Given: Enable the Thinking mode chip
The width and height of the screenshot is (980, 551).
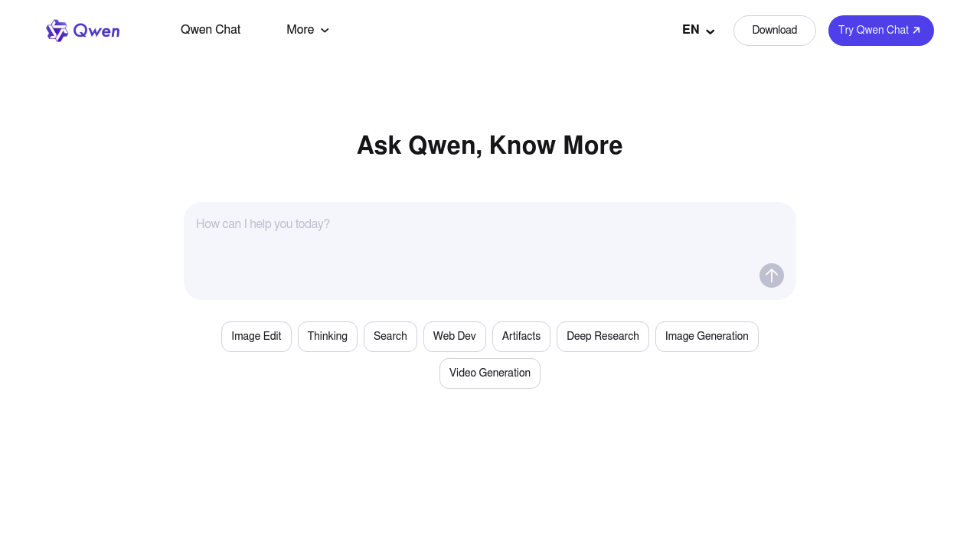Looking at the screenshot, I should (x=327, y=337).
